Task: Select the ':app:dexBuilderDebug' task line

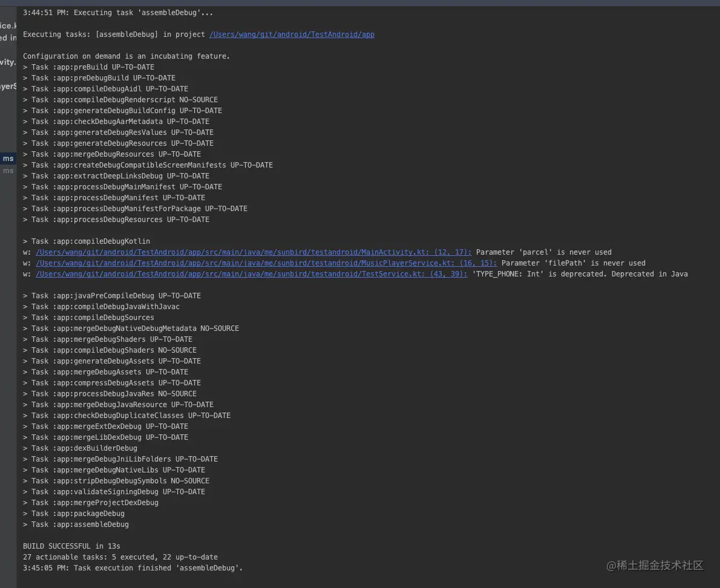Action: pos(80,448)
